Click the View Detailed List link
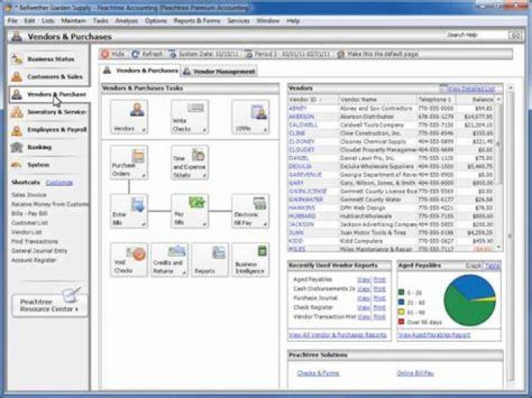The height and width of the screenshot is (398, 532). point(471,89)
